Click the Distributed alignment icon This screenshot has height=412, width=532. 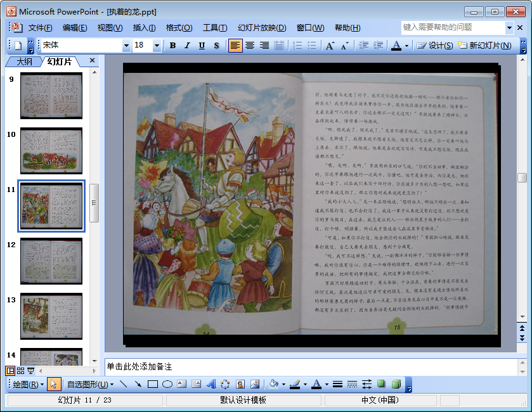coord(279,46)
